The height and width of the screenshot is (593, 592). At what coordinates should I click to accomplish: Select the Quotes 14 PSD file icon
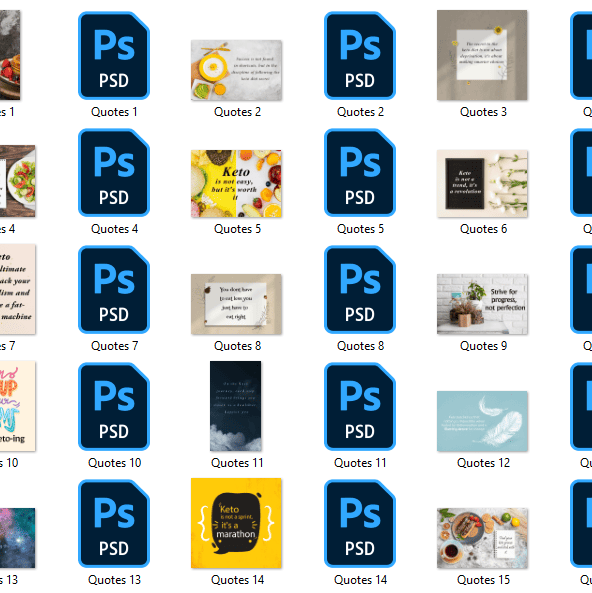click(360, 523)
